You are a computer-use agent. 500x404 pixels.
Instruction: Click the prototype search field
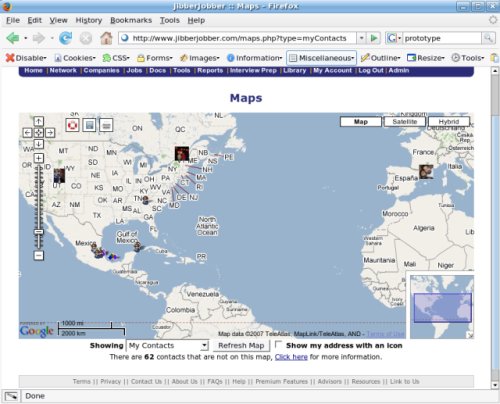(x=442, y=38)
